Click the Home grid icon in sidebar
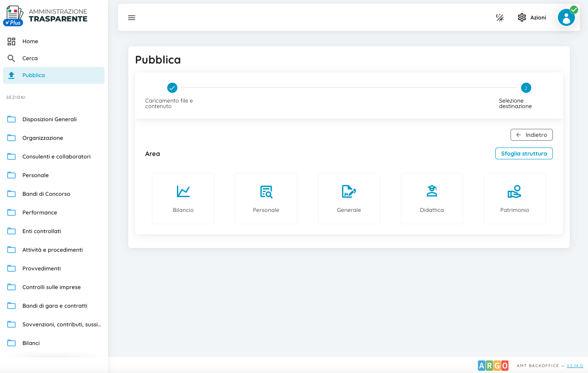Screen dimensions: 588x373 click(x=11, y=41)
